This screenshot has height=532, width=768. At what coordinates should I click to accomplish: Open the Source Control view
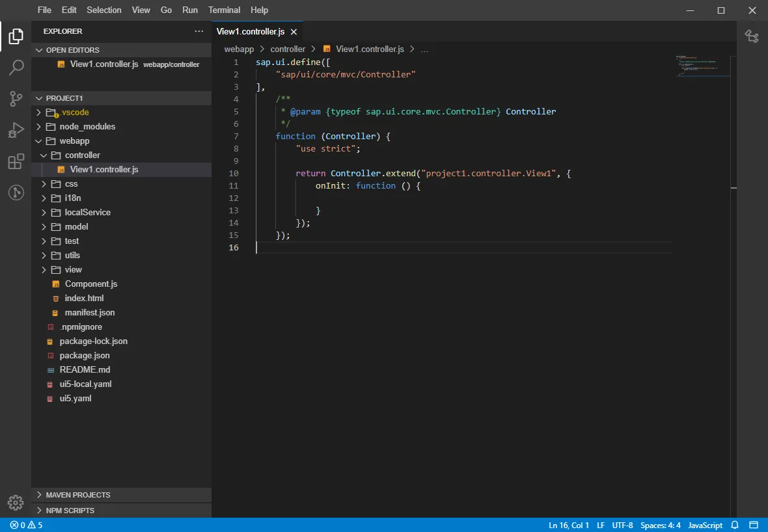(16, 98)
